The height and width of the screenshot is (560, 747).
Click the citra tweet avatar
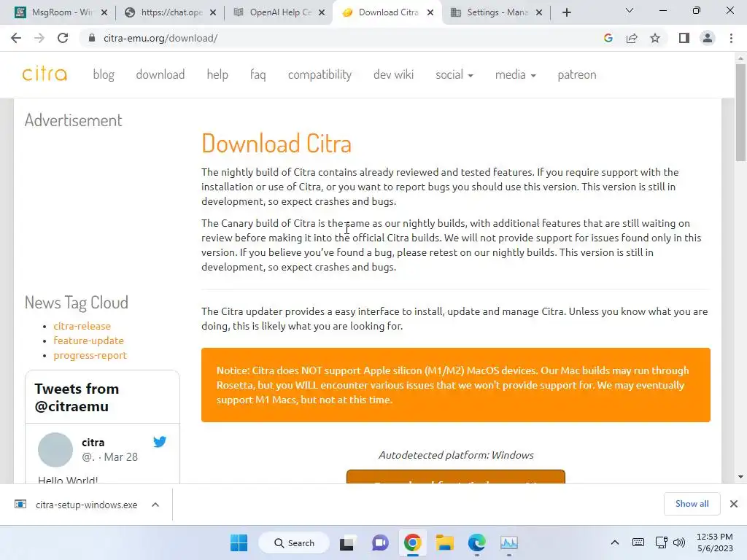pos(55,449)
